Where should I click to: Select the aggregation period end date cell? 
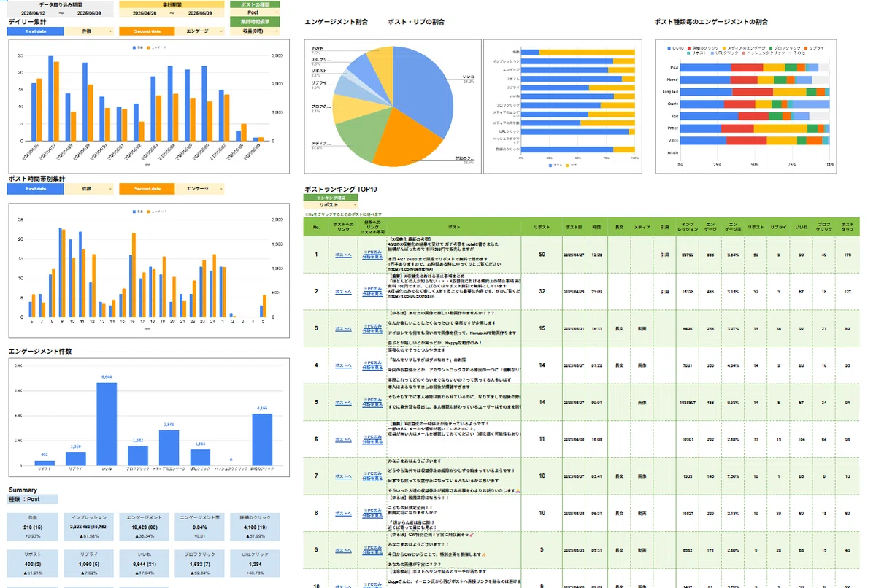pos(200,12)
